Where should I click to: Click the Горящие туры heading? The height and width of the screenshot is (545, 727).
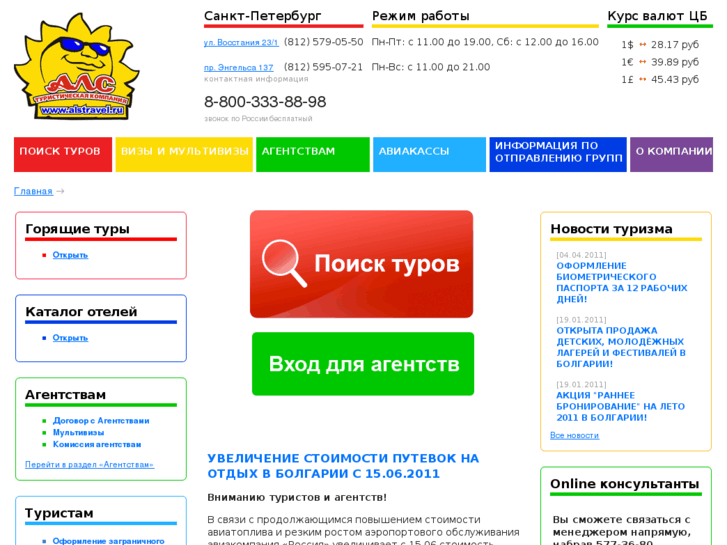[x=77, y=229]
